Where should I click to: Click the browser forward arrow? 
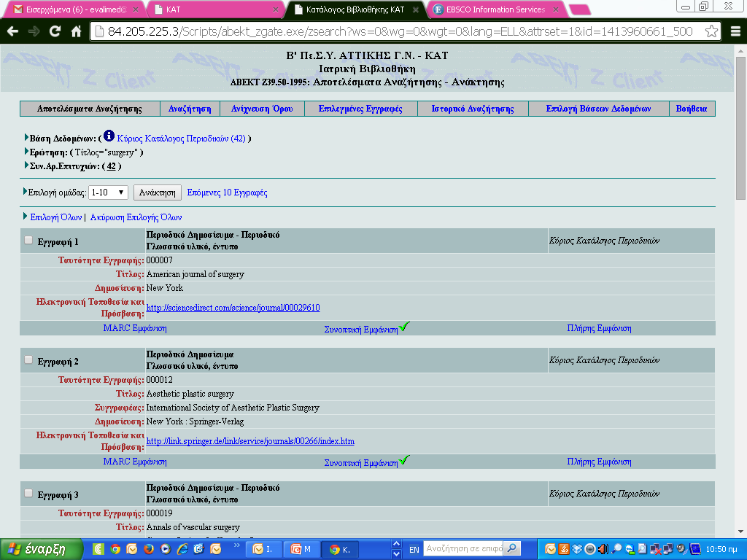pos(34,31)
